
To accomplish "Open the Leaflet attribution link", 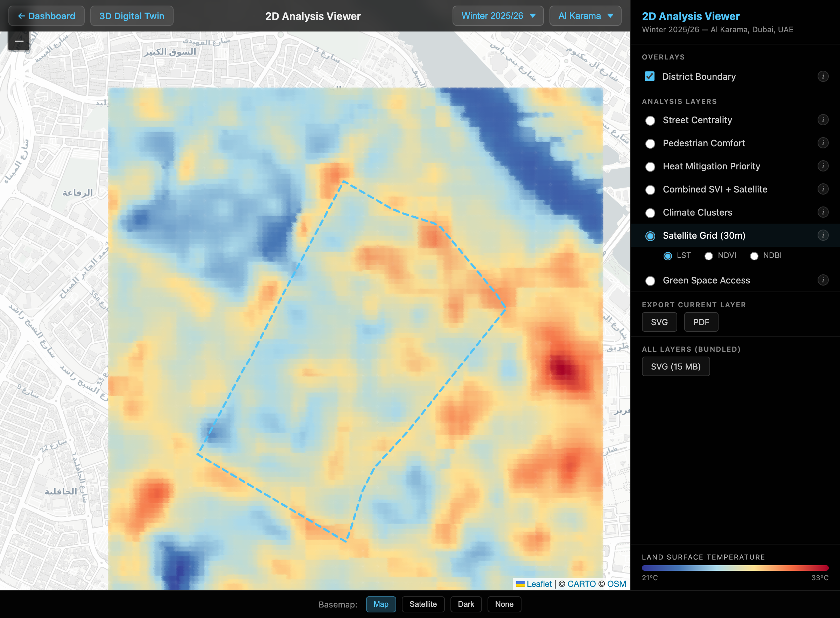I will click(x=539, y=584).
